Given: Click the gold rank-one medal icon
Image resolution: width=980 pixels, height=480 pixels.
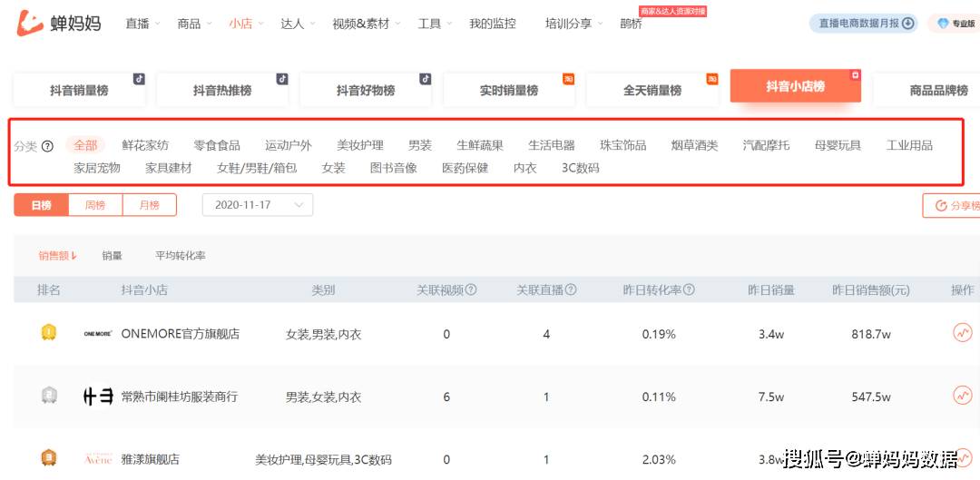Looking at the screenshot, I should (x=49, y=332).
